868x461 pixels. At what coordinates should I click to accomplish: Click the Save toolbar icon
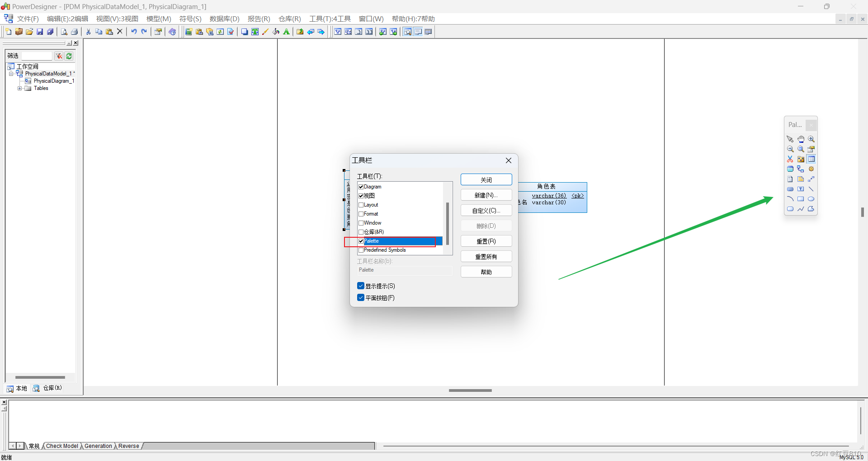40,32
